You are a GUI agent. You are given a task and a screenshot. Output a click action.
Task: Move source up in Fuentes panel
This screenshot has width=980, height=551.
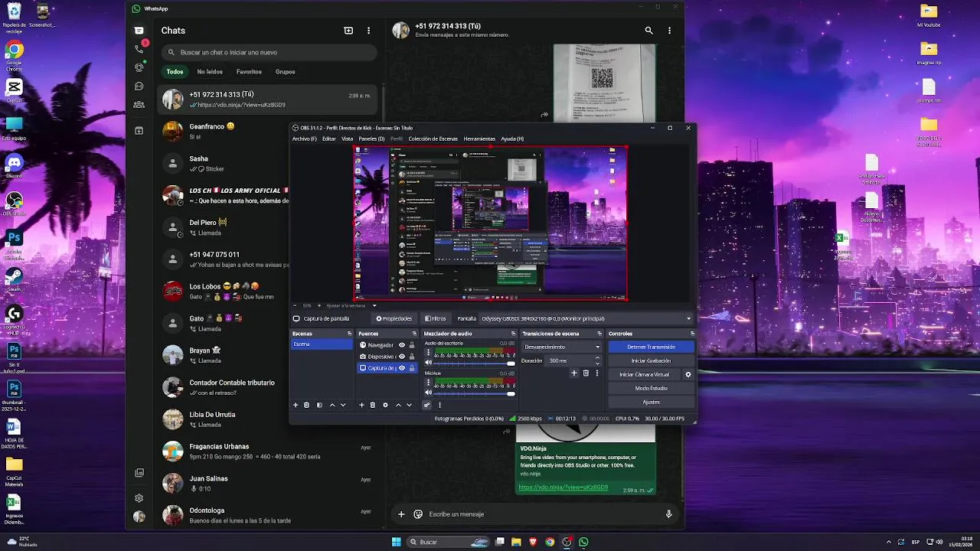coord(398,405)
